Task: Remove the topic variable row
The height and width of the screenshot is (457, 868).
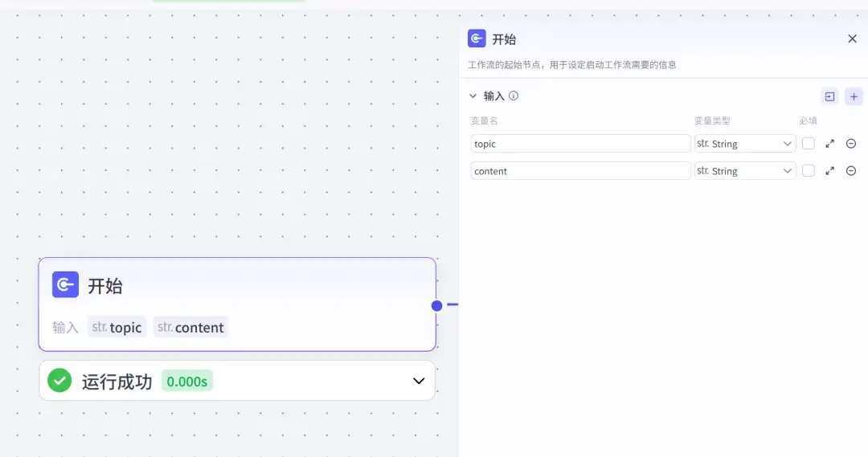Action: (x=851, y=144)
